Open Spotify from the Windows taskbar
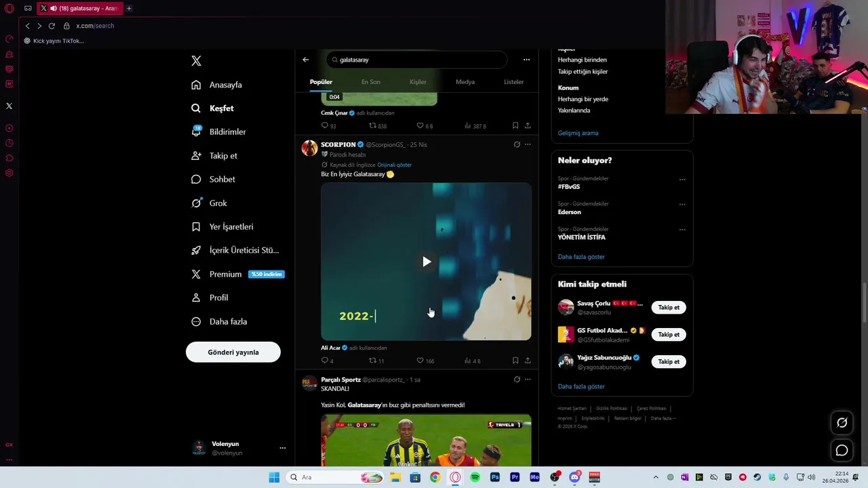Viewport: 868px width, 488px height. click(x=475, y=477)
